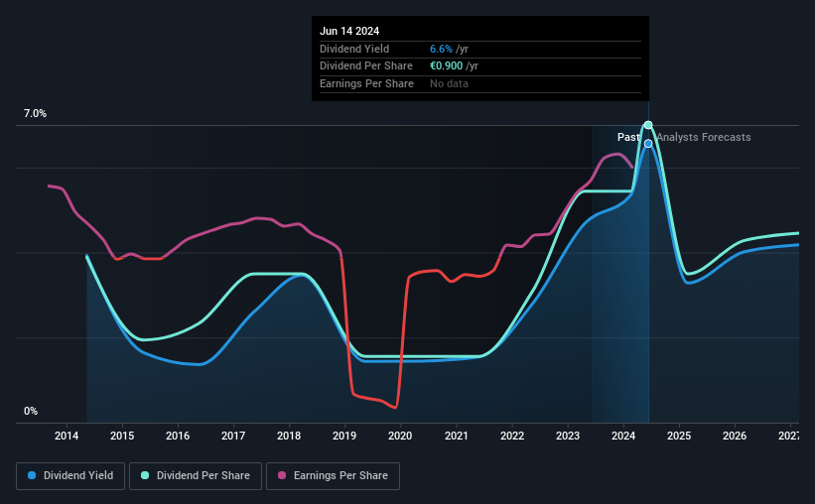Click the Past label on the chart
The height and width of the screenshot is (504, 815).
[x=628, y=137]
